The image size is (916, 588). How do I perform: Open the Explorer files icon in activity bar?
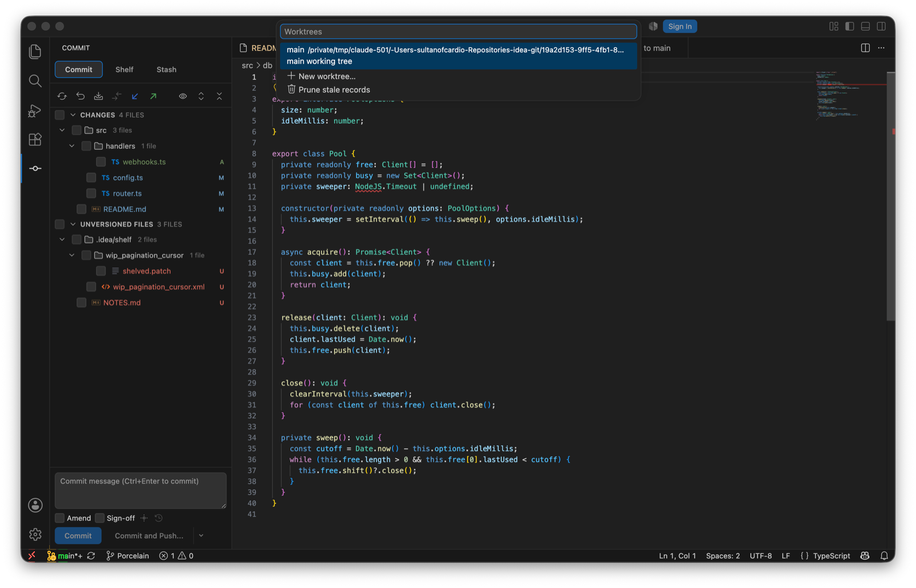[35, 52]
